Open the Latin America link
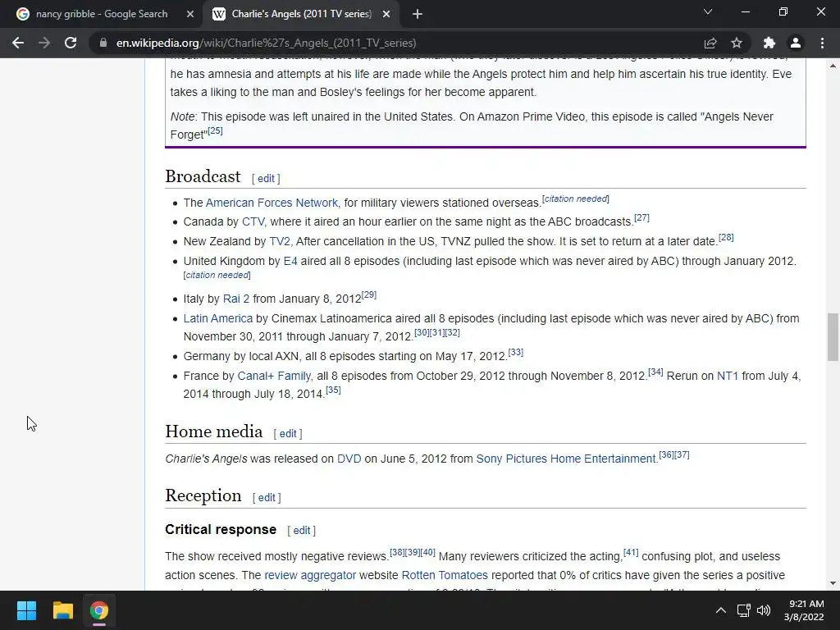Image resolution: width=840 pixels, height=630 pixels. pos(217,318)
